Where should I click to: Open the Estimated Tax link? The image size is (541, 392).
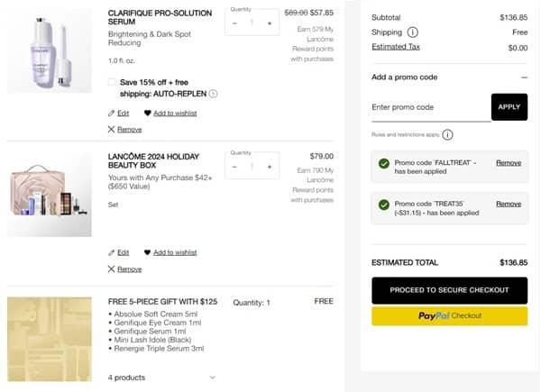(x=395, y=47)
